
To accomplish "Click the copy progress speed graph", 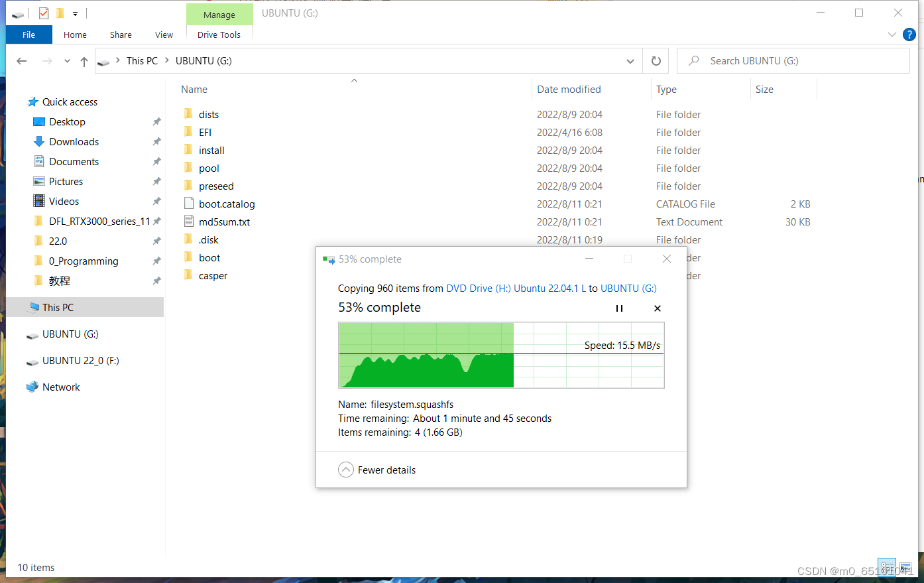I will tap(501, 356).
